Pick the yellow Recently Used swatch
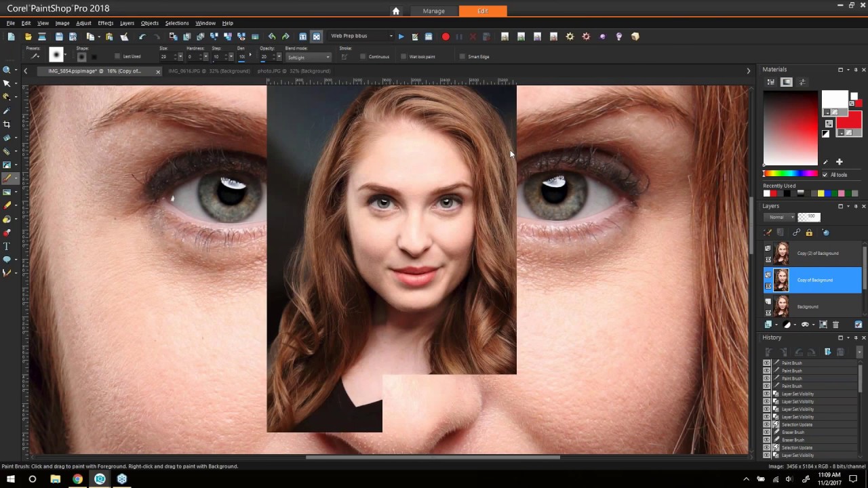This screenshot has height=488, width=868. (821, 194)
